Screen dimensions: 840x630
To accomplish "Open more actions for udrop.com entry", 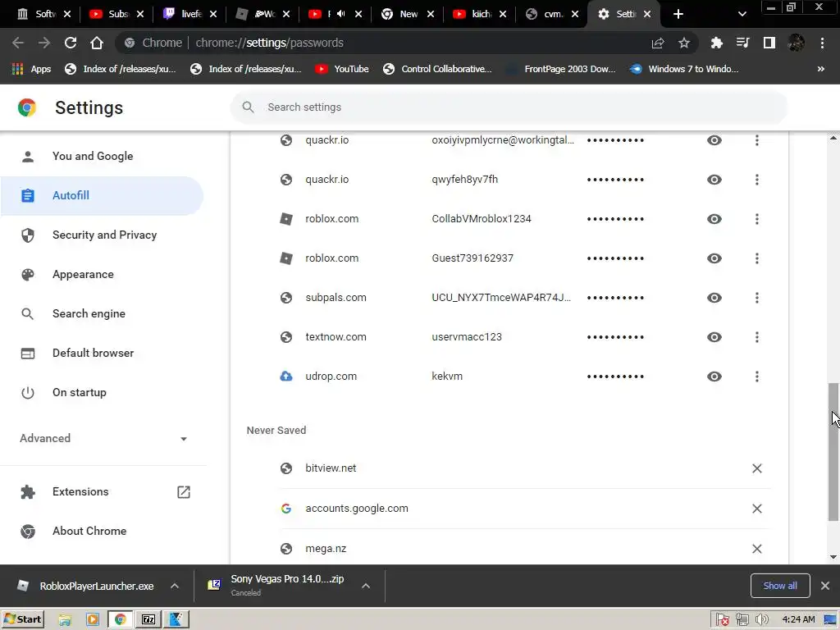I will [x=756, y=376].
